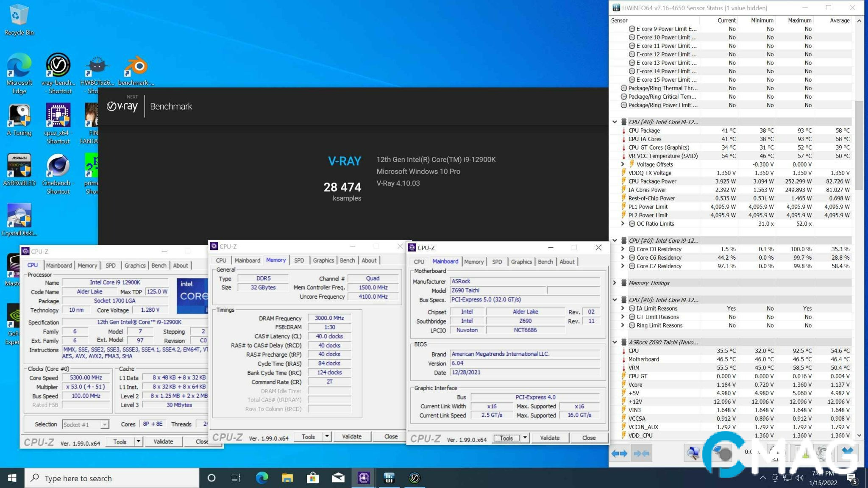Switch to the SPD tab in CPU-Z
Screen dimensions: 868x488
(x=497, y=262)
